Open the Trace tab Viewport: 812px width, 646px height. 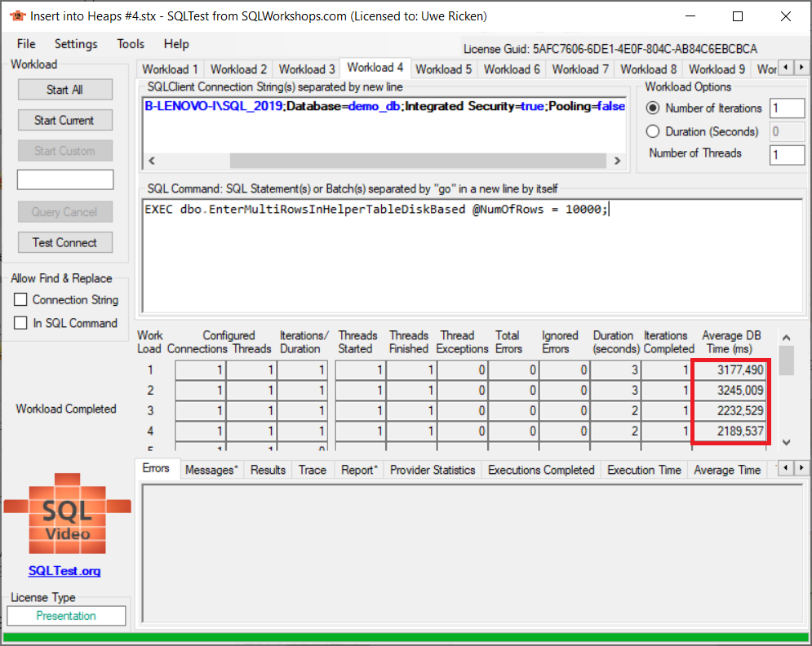(313, 470)
